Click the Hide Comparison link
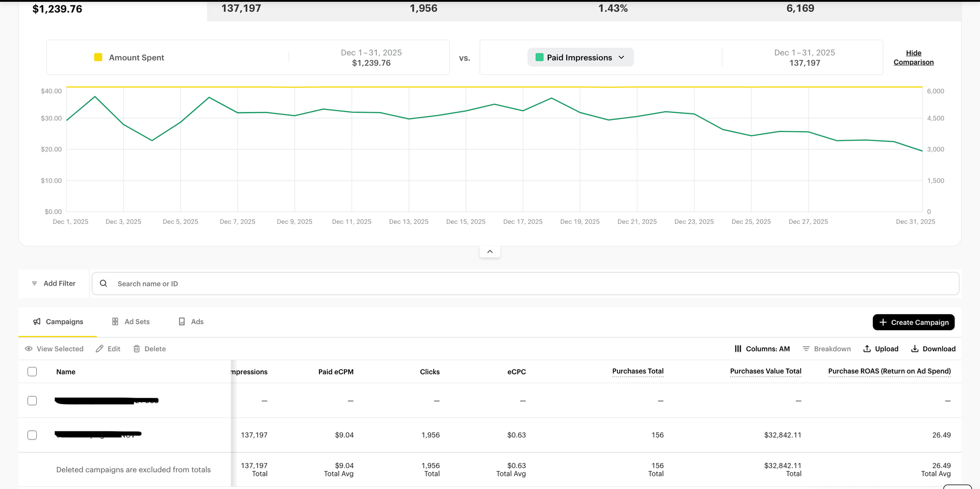Viewport: 980px width, 489px height. 913,58
